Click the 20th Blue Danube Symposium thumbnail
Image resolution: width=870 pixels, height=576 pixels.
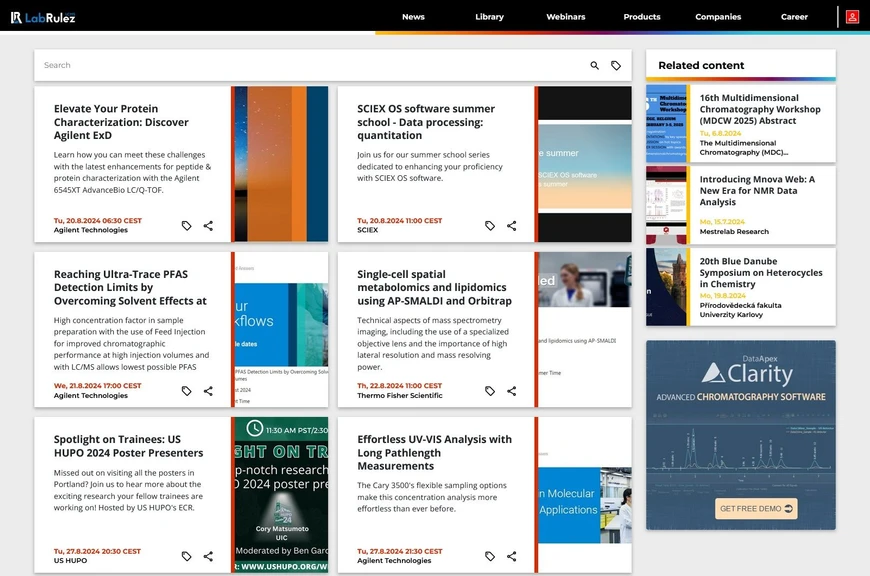click(x=665, y=287)
